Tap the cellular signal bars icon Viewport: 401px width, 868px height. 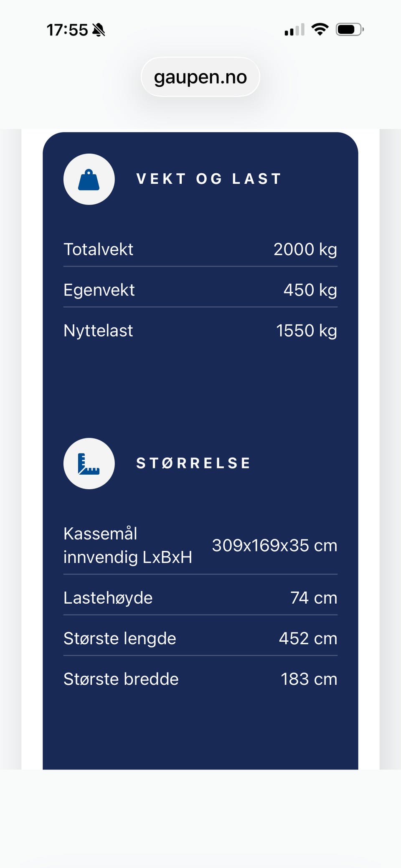click(294, 30)
